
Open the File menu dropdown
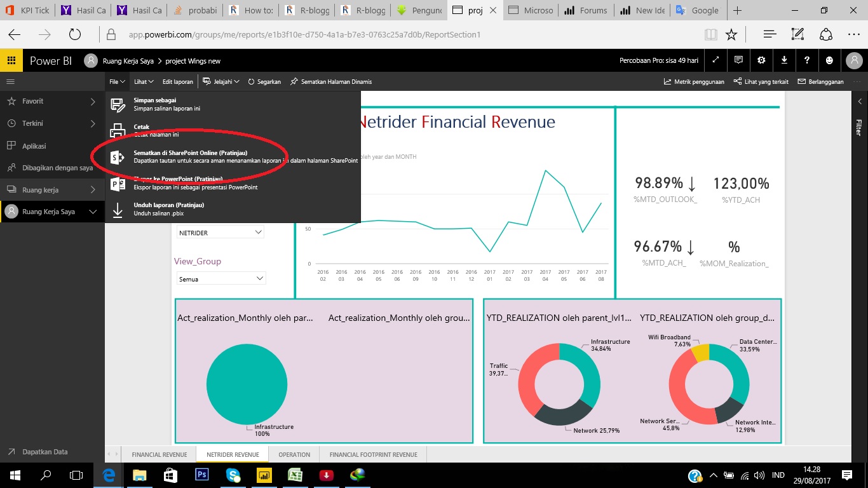117,81
